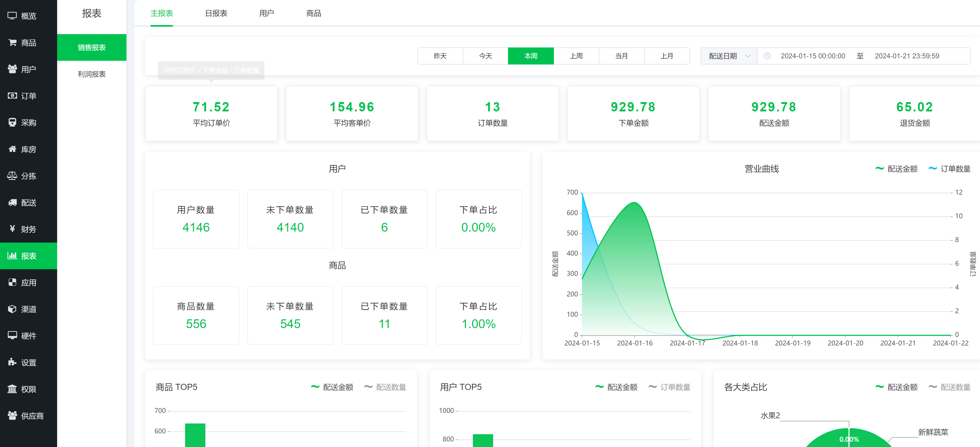Click the 供应商 supplier group icon
Screen dimensions: 980x447
12,416
